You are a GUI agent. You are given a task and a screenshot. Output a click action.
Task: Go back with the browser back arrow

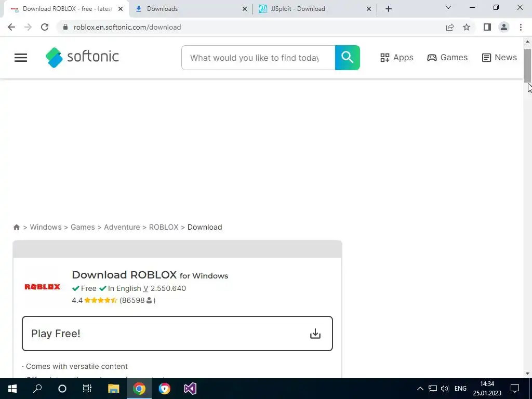[11, 27]
